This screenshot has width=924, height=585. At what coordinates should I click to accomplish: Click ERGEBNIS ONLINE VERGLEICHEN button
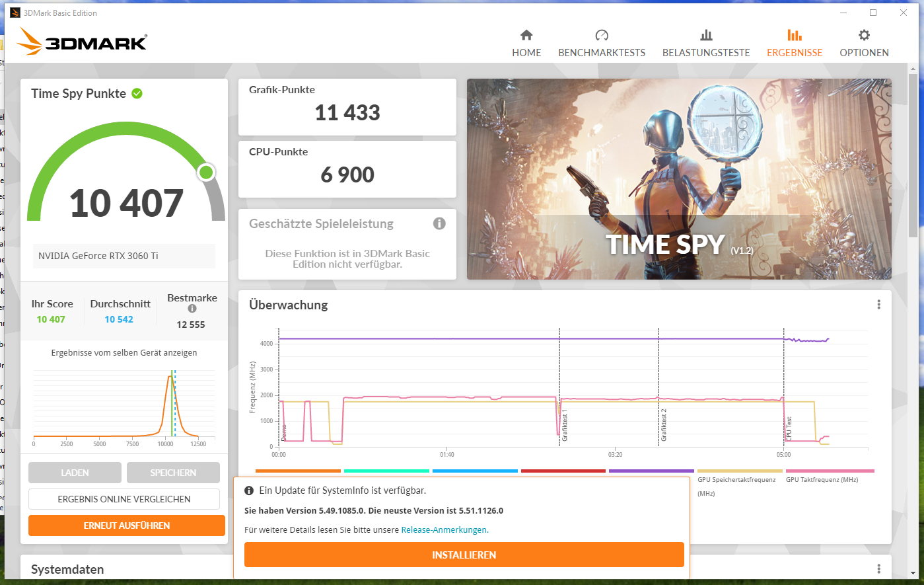(x=124, y=499)
